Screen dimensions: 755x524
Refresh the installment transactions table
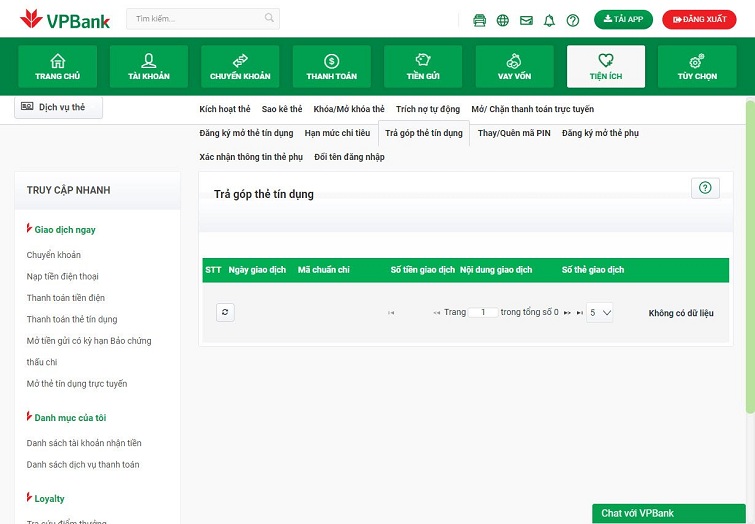click(225, 312)
